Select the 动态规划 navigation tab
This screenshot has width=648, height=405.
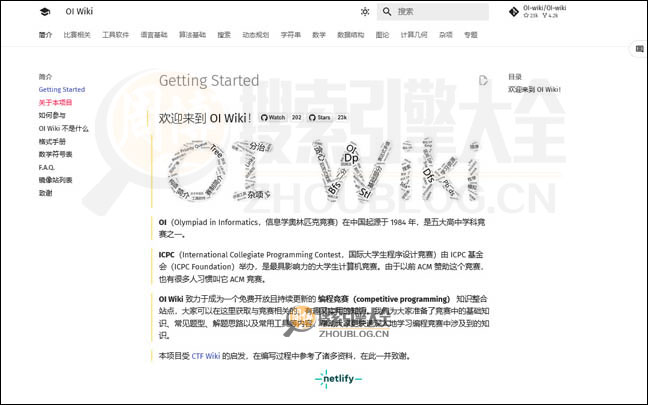click(256, 35)
